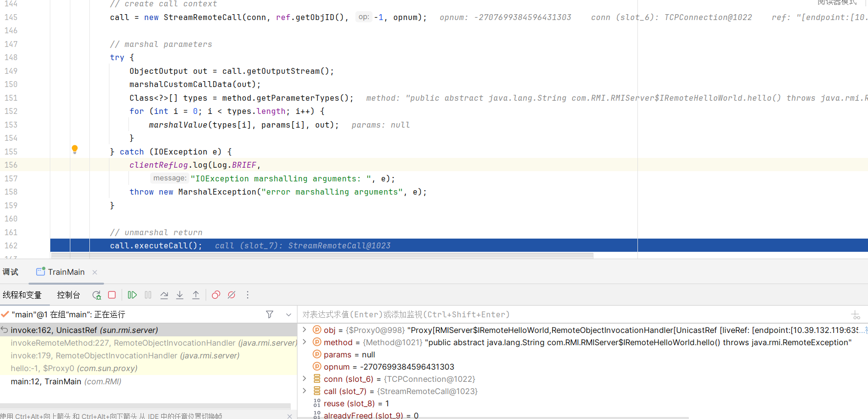The image size is (868, 419).
Task: Click line number 145 in gutter
Action: click(x=11, y=17)
